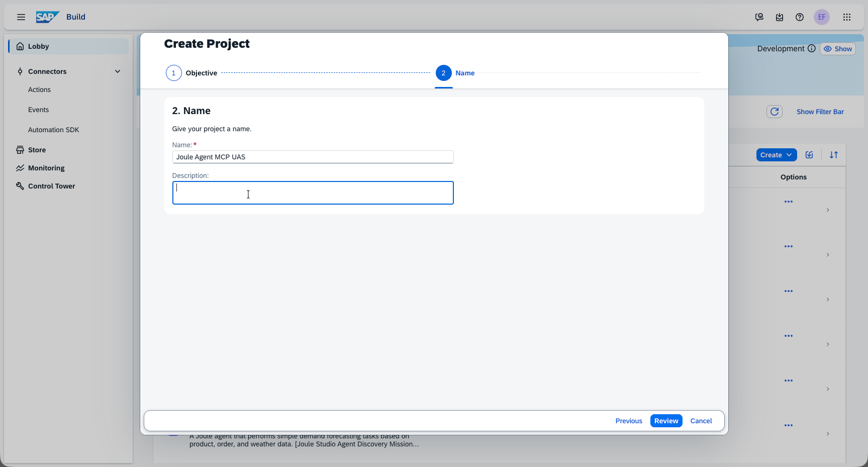The width and height of the screenshot is (868, 467).
Task: Cancel the Create Project dialog
Action: pyautogui.click(x=701, y=421)
